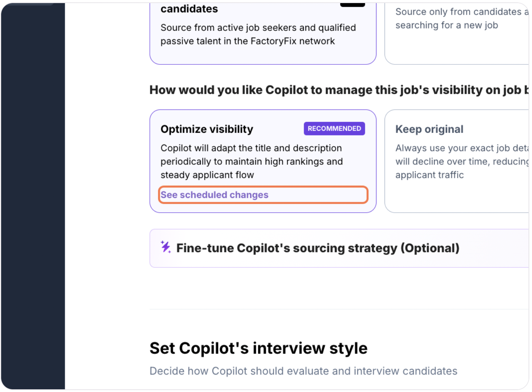The width and height of the screenshot is (532, 392).
Task: Click the Keep original title text
Action: 429,129
